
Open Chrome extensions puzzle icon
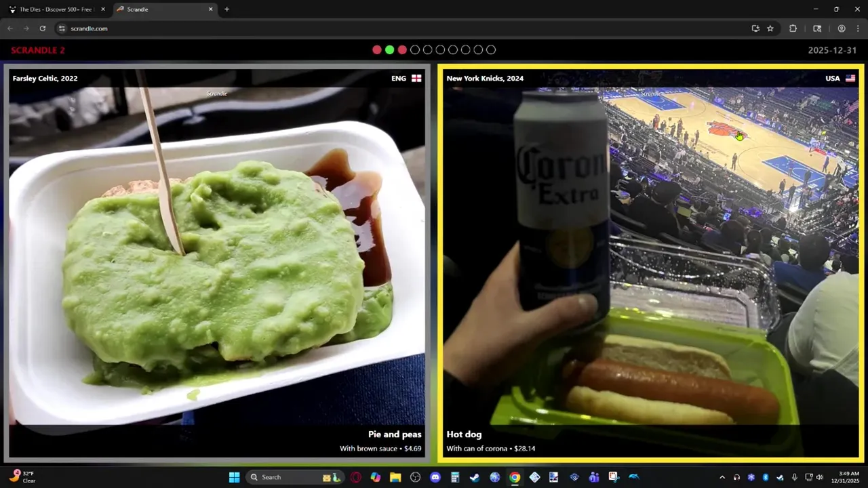[x=793, y=28]
